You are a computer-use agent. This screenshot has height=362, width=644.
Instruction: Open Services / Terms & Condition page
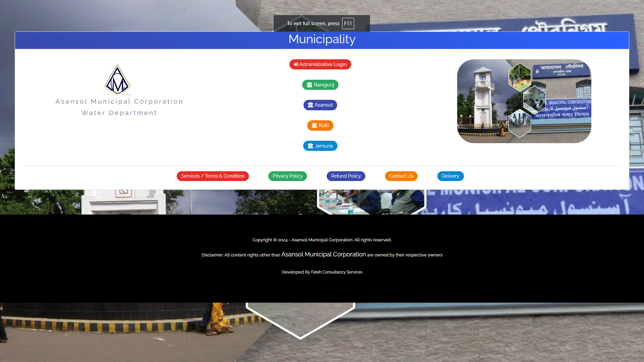(213, 176)
